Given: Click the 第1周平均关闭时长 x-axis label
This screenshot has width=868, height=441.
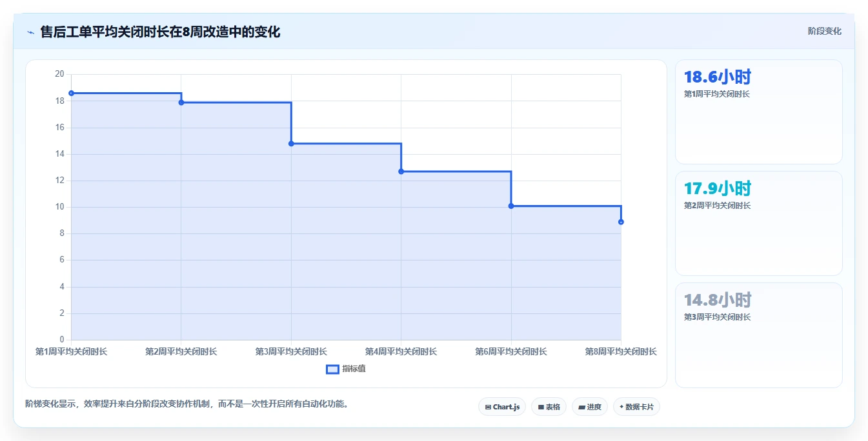Looking at the screenshot, I should (x=71, y=351).
